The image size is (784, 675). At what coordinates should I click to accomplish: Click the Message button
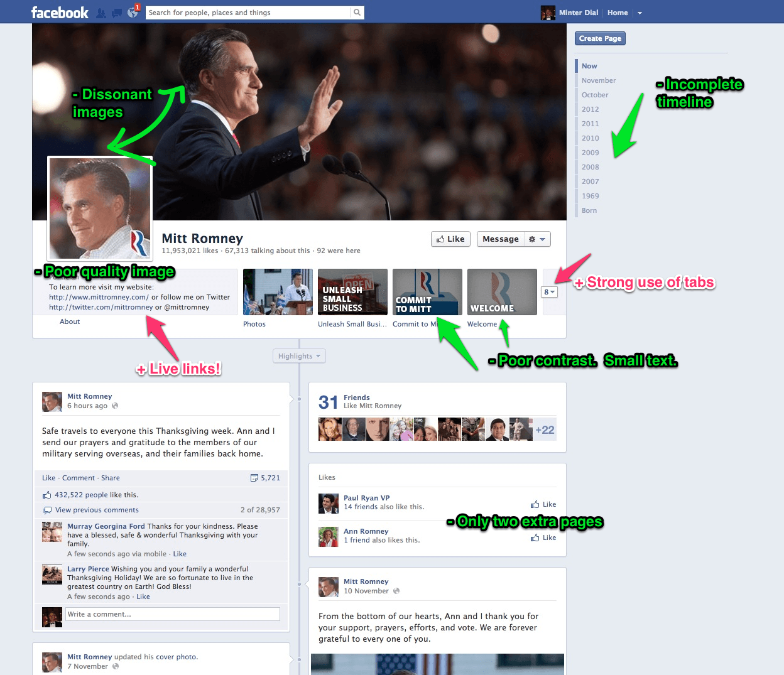point(501,239)
